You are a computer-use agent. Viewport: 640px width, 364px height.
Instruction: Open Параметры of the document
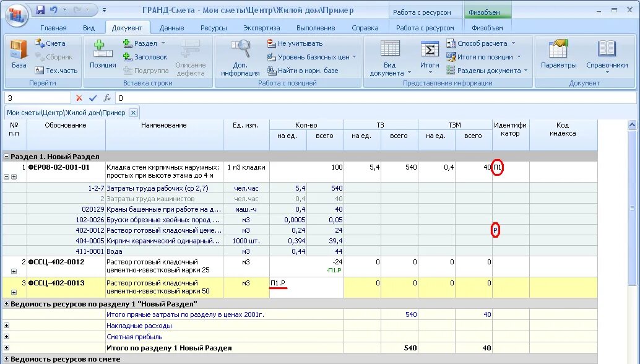(558, 53)
